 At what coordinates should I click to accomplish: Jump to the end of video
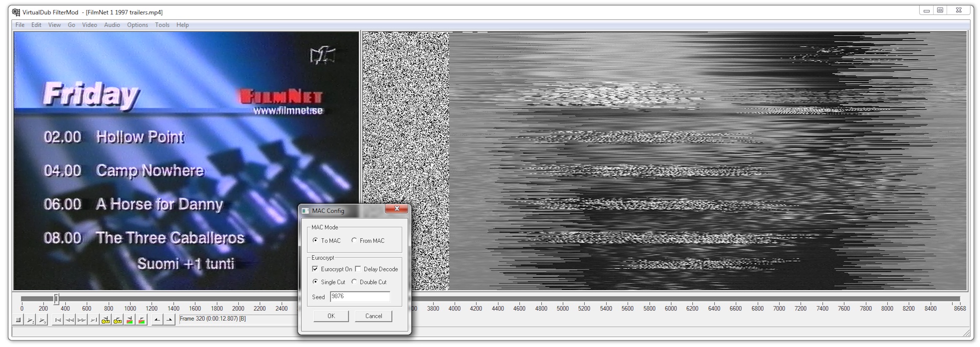(93, 320)
